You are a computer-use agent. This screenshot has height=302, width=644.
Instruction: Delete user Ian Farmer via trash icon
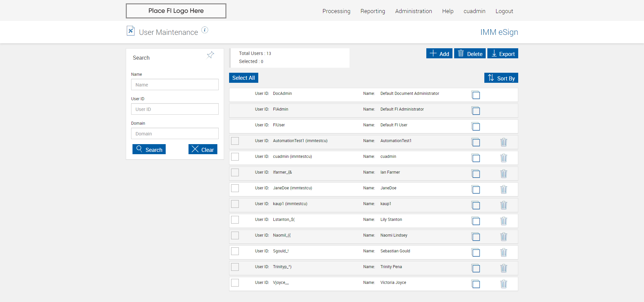pyautogui.click(x=503, y=174)
